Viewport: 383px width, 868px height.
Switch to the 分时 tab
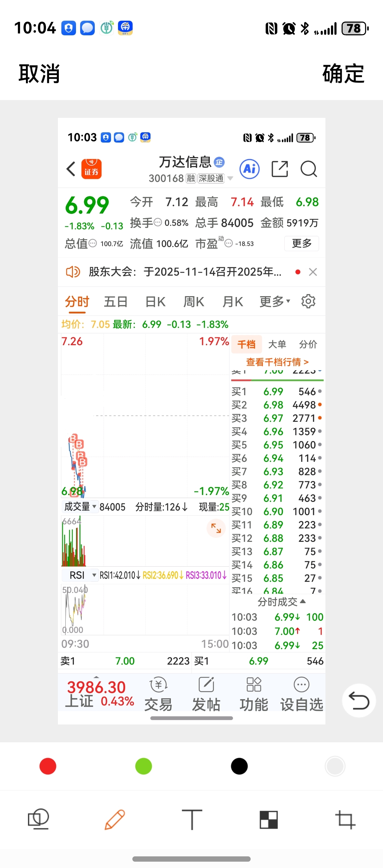point(77,301)
